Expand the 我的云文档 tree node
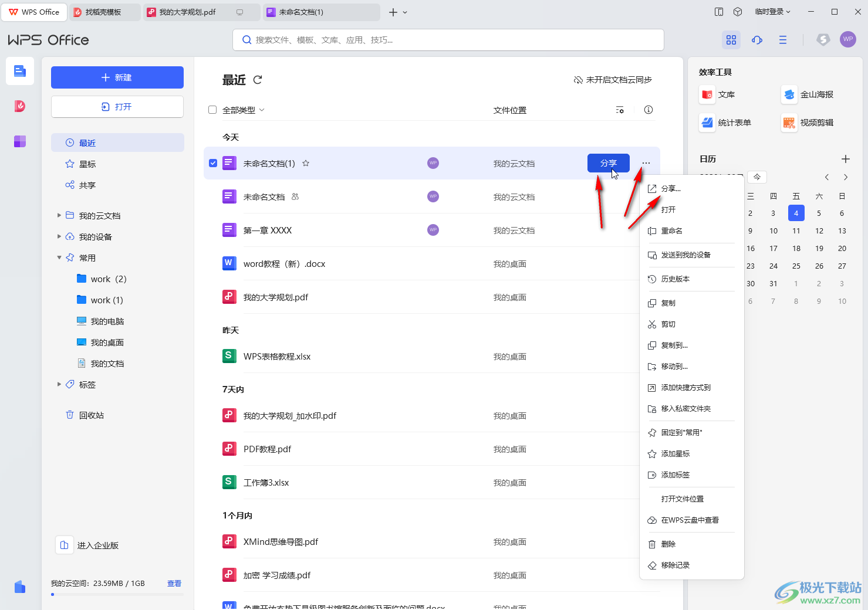The width and height of the screenshot is (868, 610). click(59, 215)
